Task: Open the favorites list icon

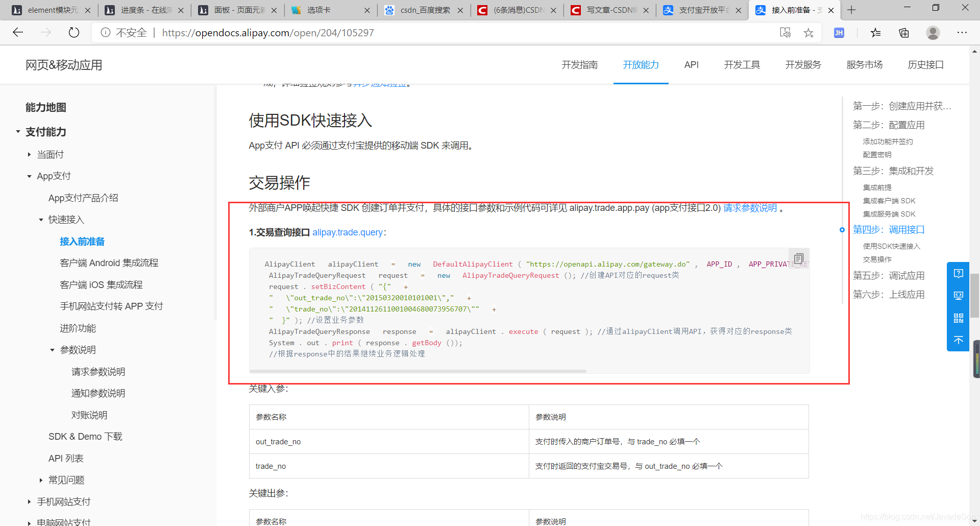Action: point(876,33)
